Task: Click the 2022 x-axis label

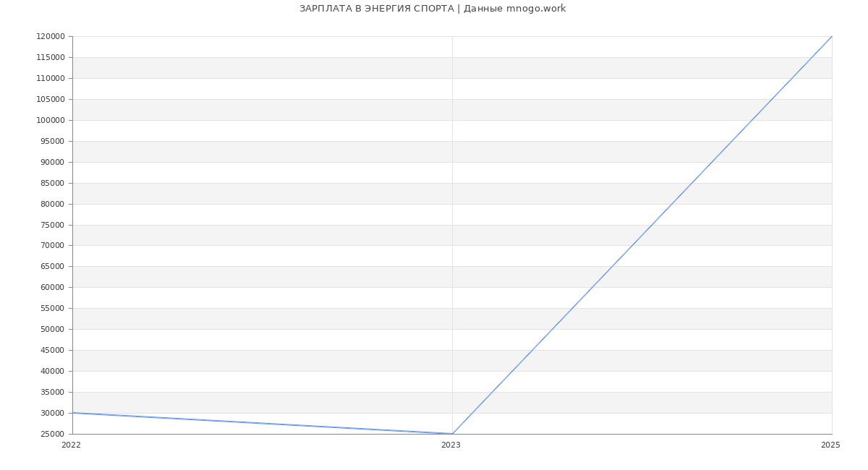Action: point(71,445)
